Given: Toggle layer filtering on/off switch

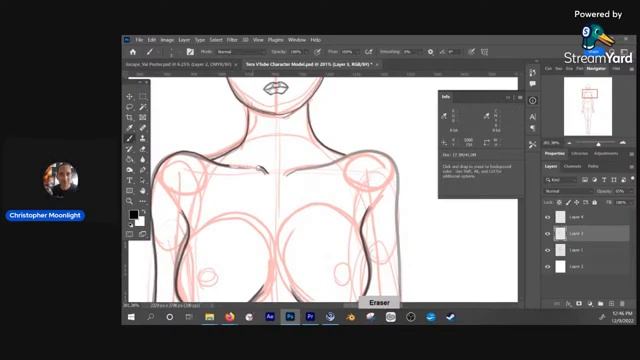Looking at the screenshot, I should tap(633, 179).
